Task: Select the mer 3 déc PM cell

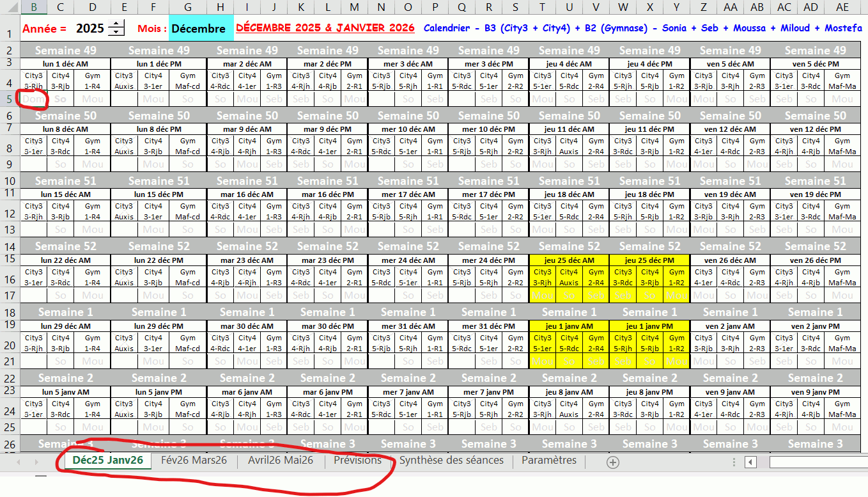Action: 488,64
